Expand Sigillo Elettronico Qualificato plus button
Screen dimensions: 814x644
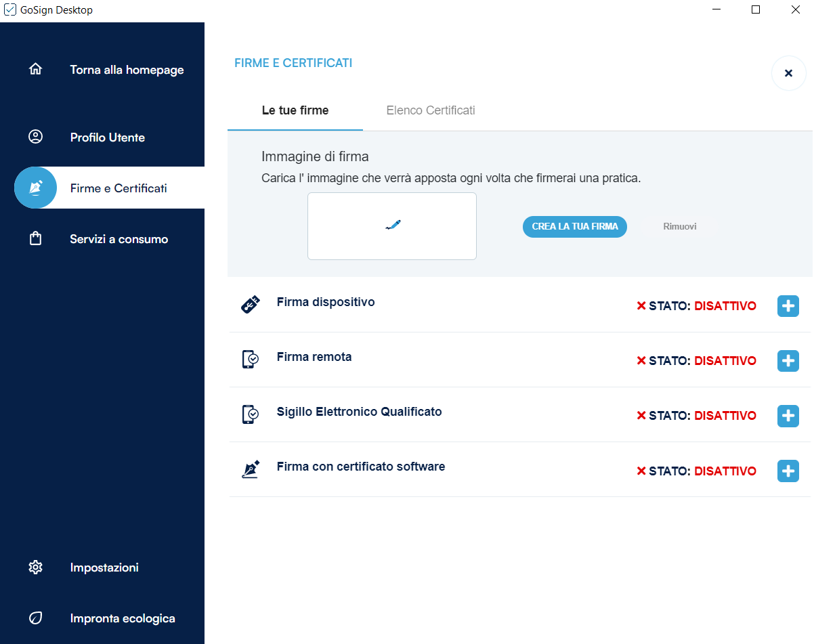[788, 416]
